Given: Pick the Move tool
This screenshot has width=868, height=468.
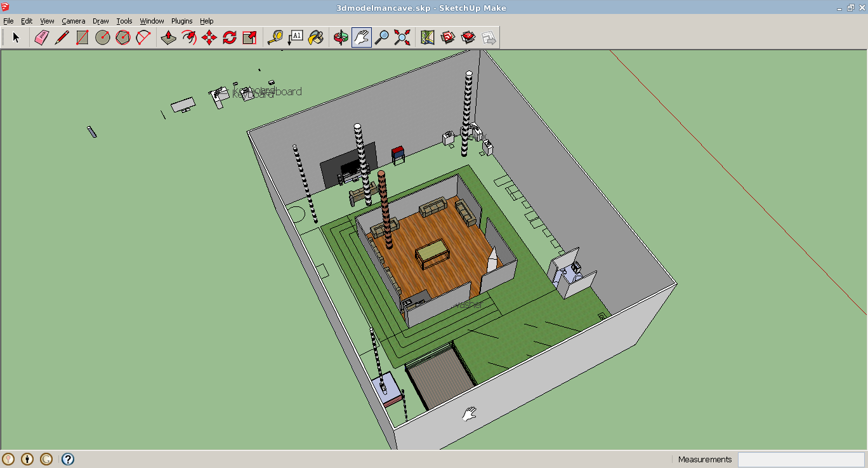Looking at the screenshot, I should click(x=209, y=37).
